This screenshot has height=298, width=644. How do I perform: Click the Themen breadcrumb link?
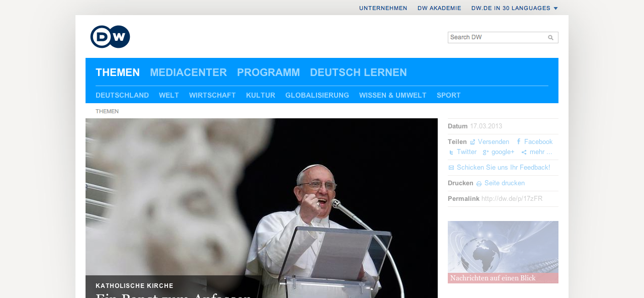(107, 111)
